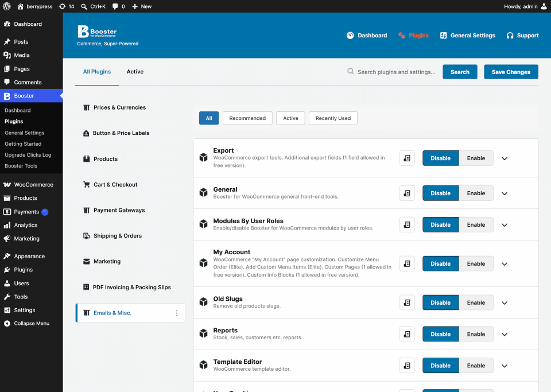Viewport: 551px width, 392px height.
Task: Switch to the All Plugins tab
Action: click(97, 72)
